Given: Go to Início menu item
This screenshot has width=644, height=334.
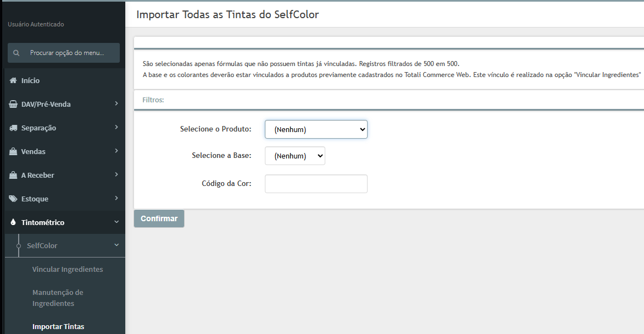Looking at the screenshot, I should pos(65,81).
